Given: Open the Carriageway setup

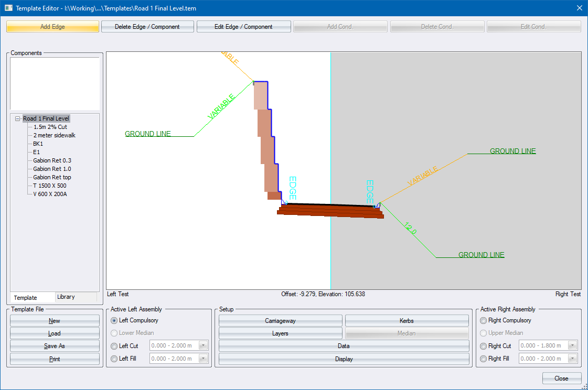Looking at the screenshot, I should tap(280, 321).
